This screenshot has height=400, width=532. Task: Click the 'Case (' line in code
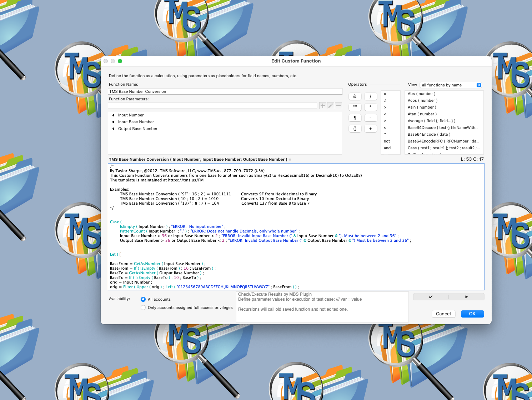[116, 222]
